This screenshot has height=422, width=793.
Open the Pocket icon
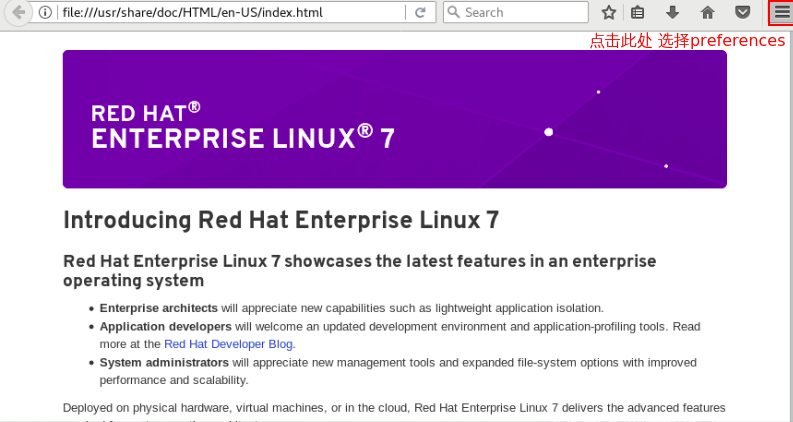742,13
